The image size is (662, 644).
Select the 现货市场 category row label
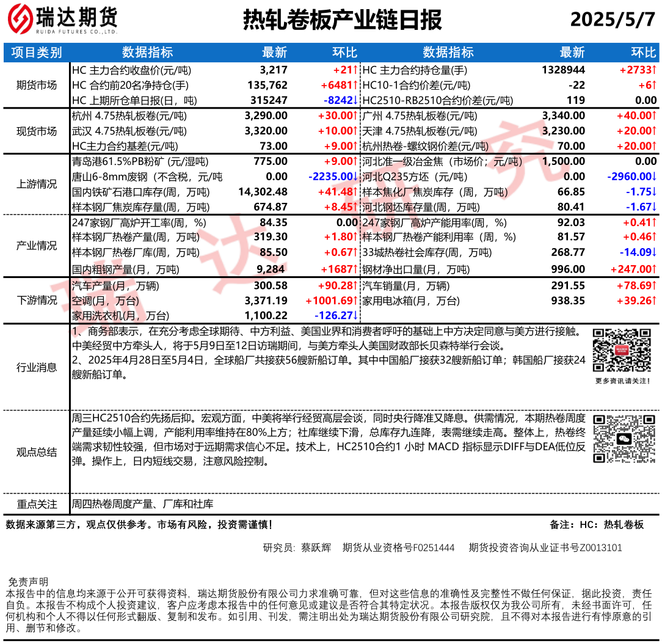[x=37, y=131]
